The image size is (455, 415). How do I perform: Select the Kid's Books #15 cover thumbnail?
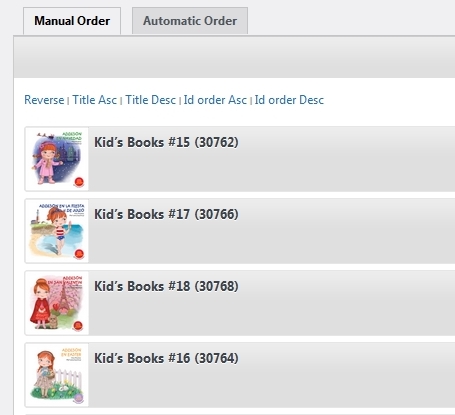click(x=57, y=159)
